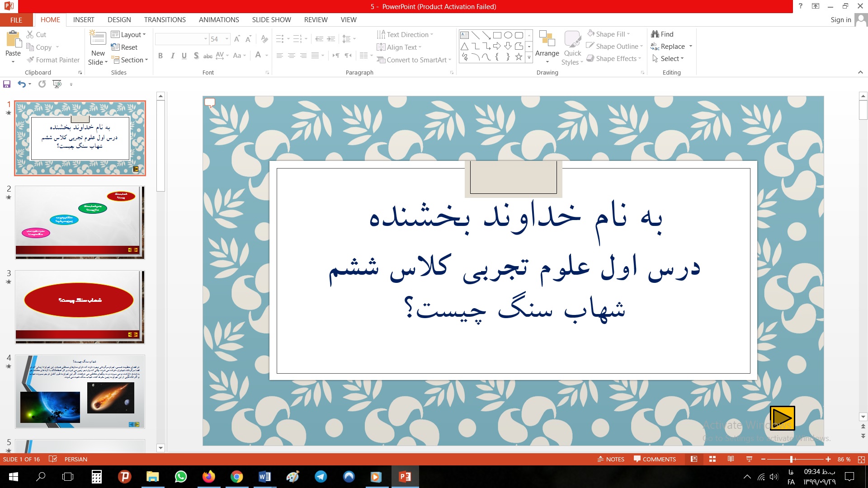
Task: Click the New Slide icon
Action: pos(98,38)
